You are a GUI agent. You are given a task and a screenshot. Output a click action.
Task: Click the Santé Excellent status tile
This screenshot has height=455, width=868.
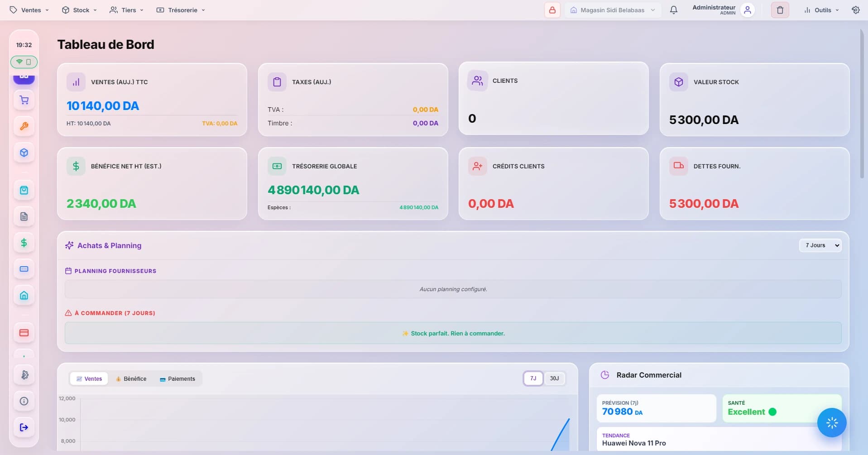pyautogui.click(x=782, y=408)
